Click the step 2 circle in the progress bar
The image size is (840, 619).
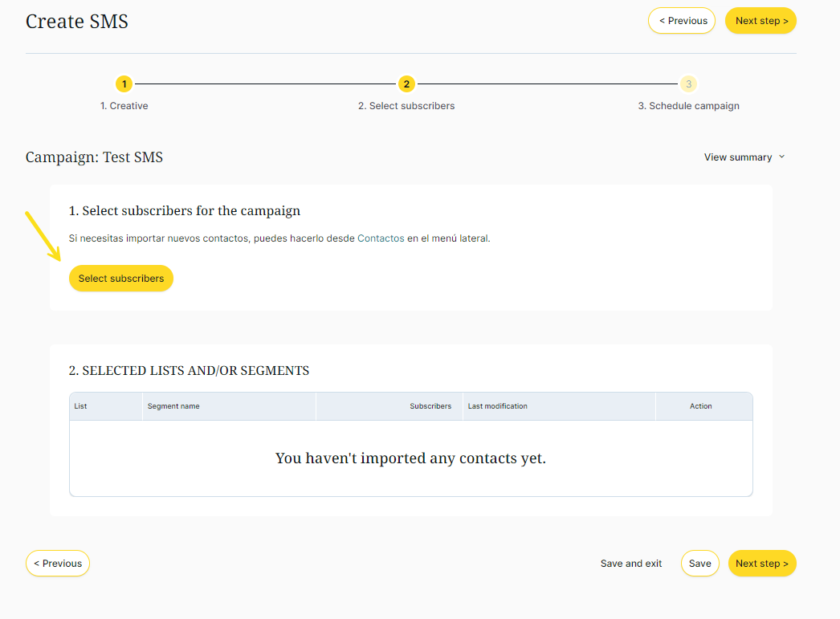point(406,84)
